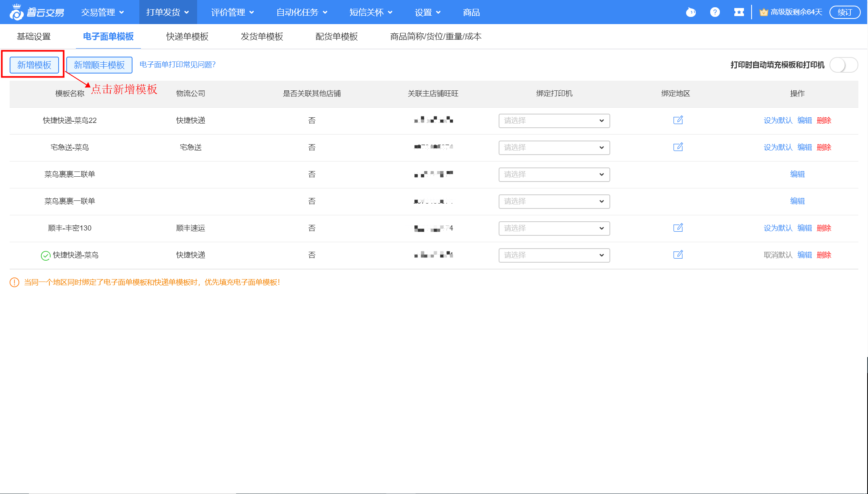Edit bound region for 宅急送-菜鸟

pos(678,147)
